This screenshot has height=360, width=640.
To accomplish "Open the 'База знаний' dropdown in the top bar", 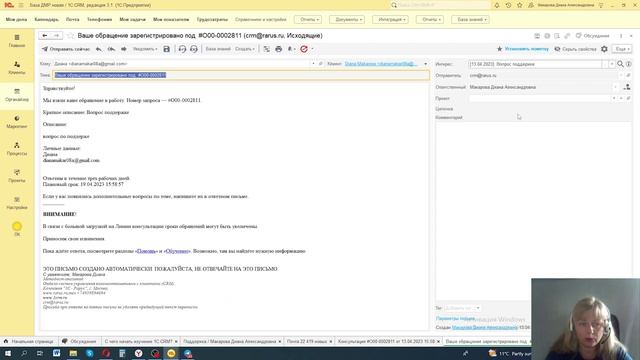I will [x=470, y=20].
